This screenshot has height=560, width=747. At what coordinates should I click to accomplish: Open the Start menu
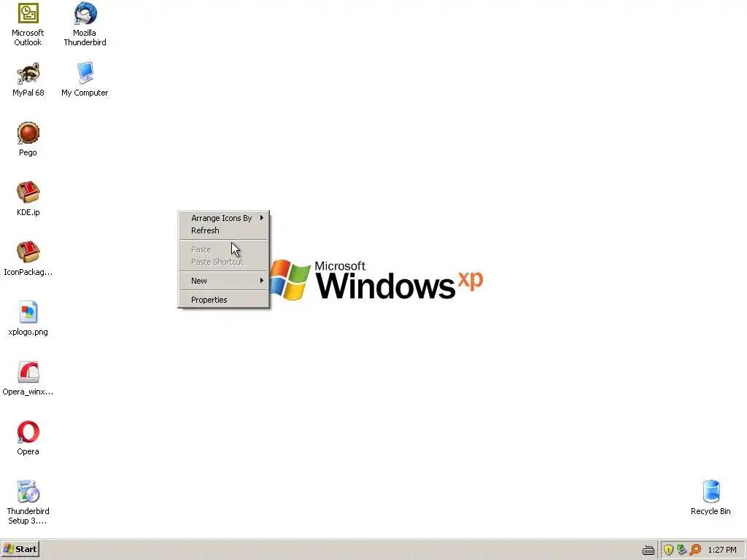(20, 549)
